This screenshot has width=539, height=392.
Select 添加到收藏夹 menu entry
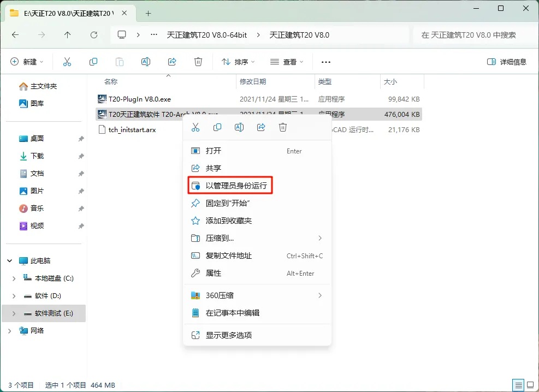click(x=257, y=221)
